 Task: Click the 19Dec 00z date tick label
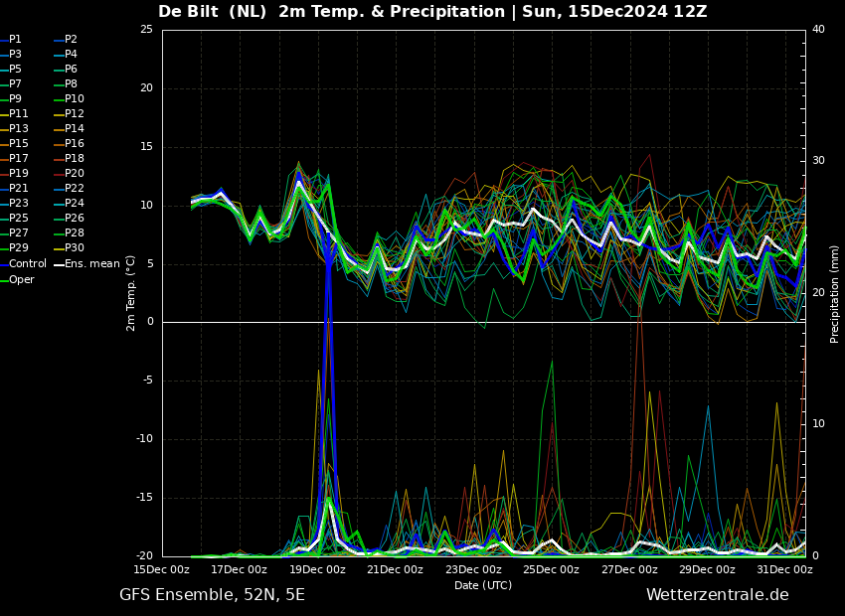pos(317,570)
